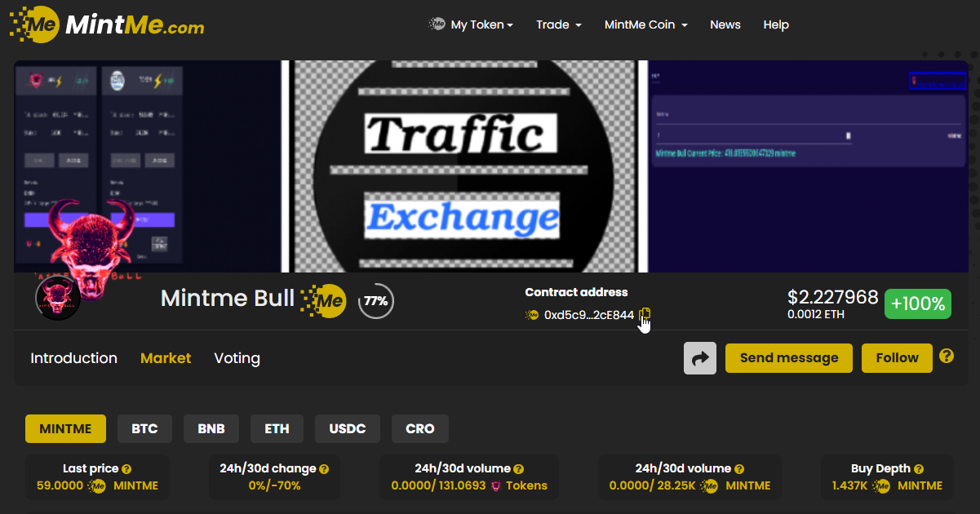
Task: Click the 77% circular progress indicator
Action: [375, 301]
